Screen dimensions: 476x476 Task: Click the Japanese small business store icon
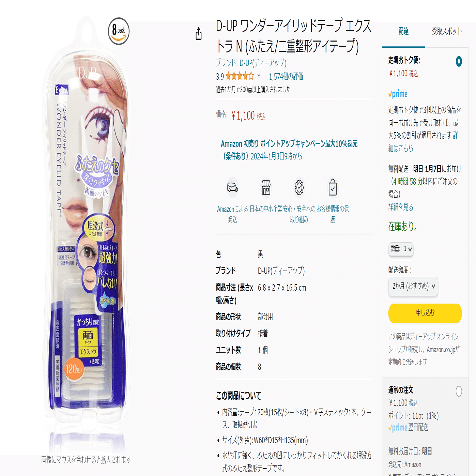266,187
